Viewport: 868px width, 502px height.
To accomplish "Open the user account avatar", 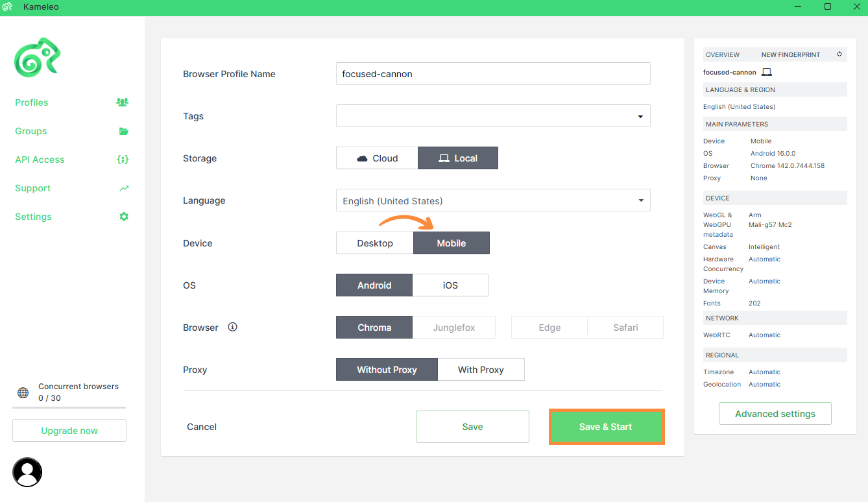I will tap(27, 472).
